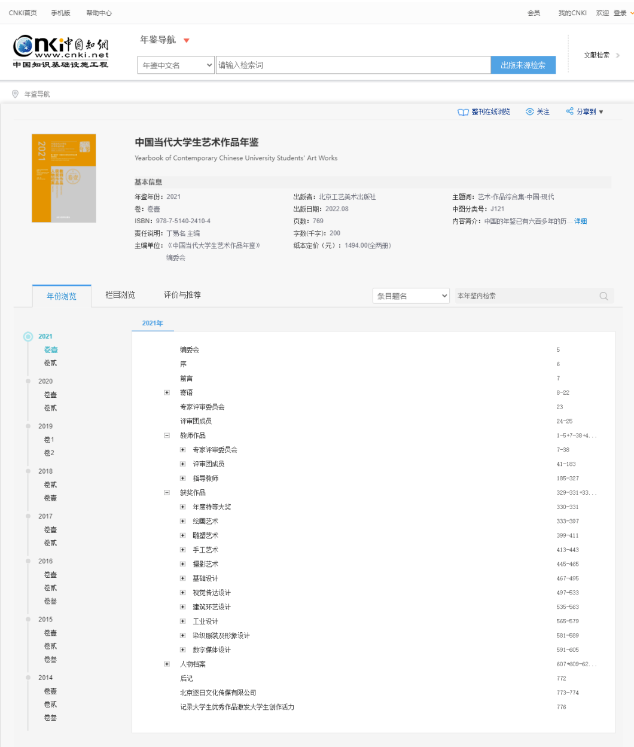Viewport: 634px width, 747px height.
Task: Switch to the 栏目浏览 tab
Action: tap(120, 295)
